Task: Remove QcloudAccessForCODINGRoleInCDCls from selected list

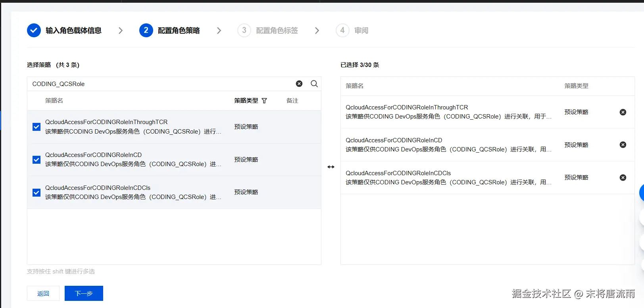Action: (x=623, y=178)
